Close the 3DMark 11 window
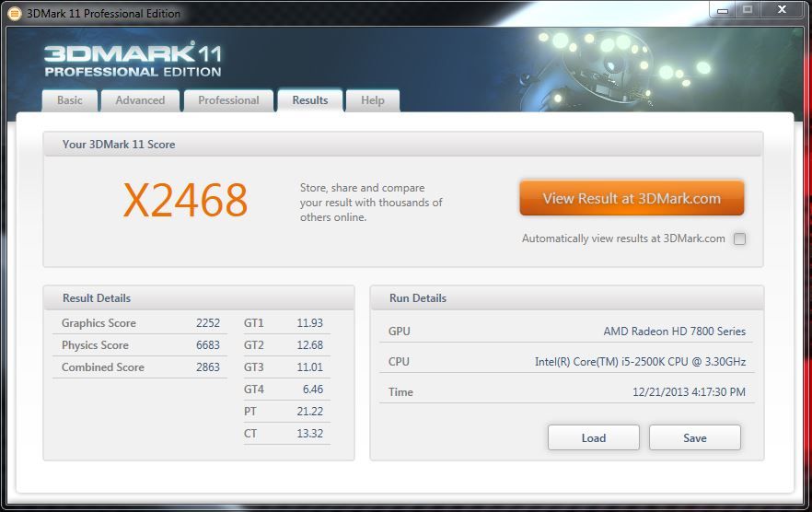This screenshot has height=512, width=812. click(782, 9)
